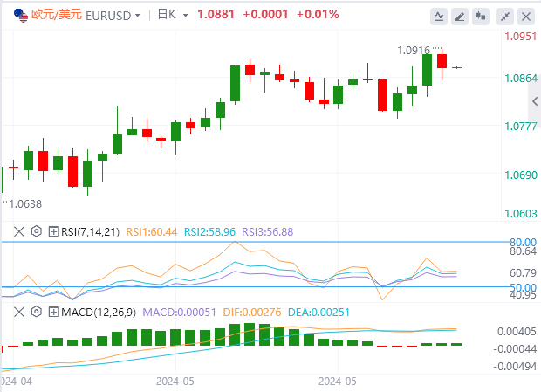
Task: Remove the RSI indicator panel
Action: pos(19,231)
